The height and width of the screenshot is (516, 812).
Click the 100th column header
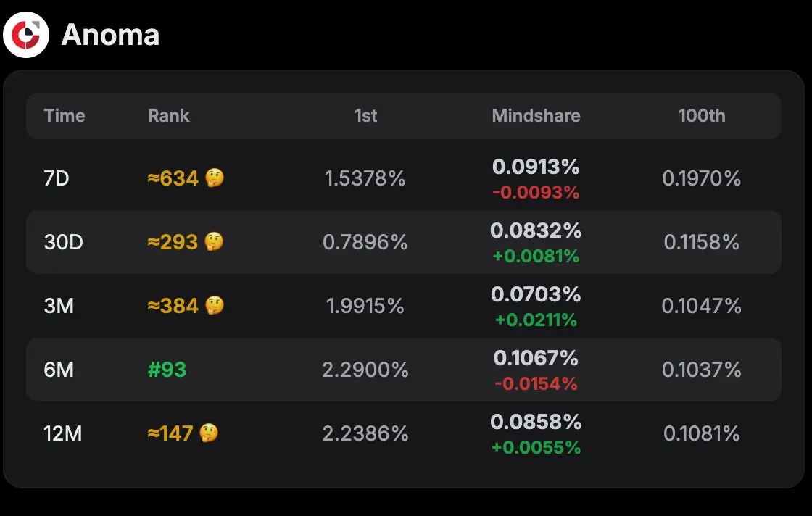702,115
